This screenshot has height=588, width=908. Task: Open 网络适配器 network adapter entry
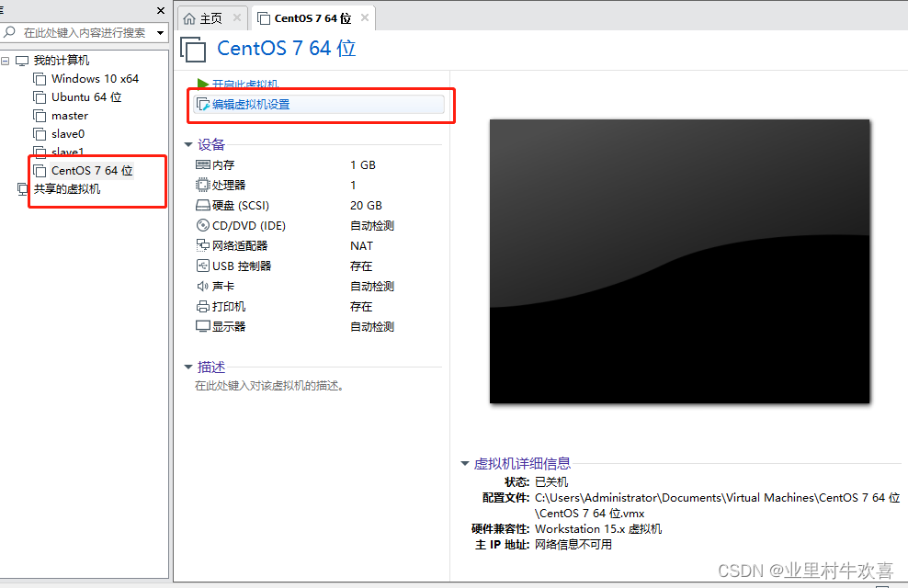240,246
